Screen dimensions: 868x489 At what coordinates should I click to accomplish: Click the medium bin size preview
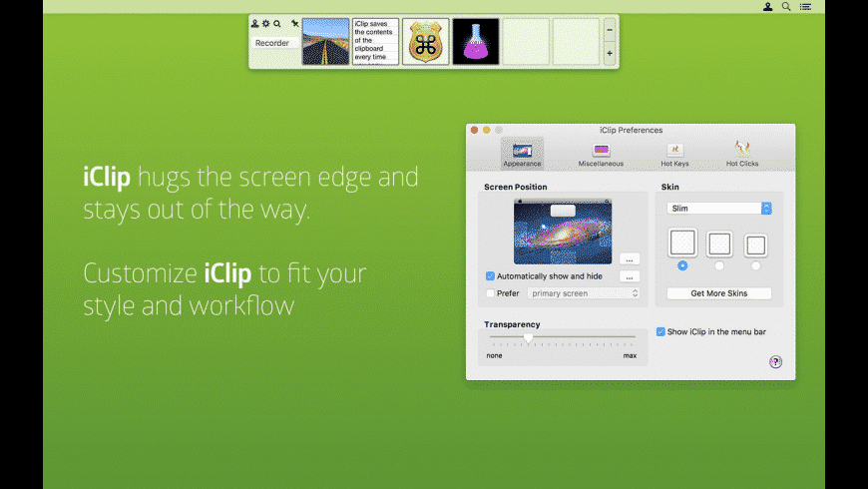point(719,244)
